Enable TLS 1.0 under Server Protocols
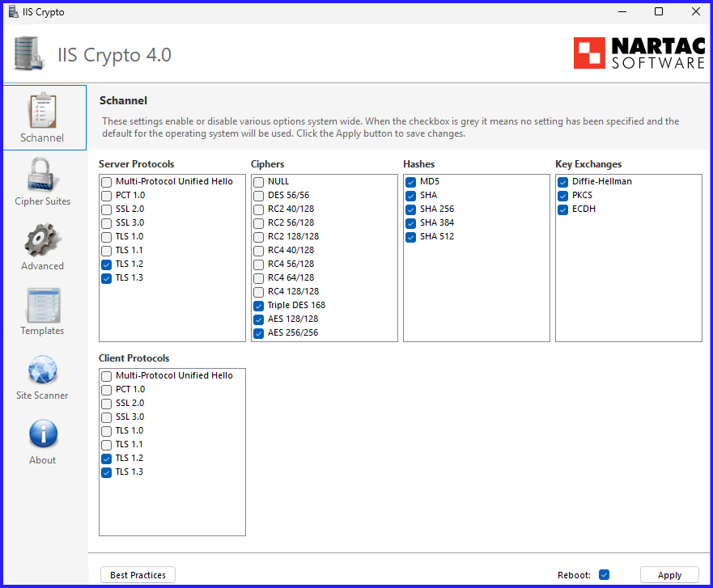Screen dimensions: 713x588 pos(107,237)
